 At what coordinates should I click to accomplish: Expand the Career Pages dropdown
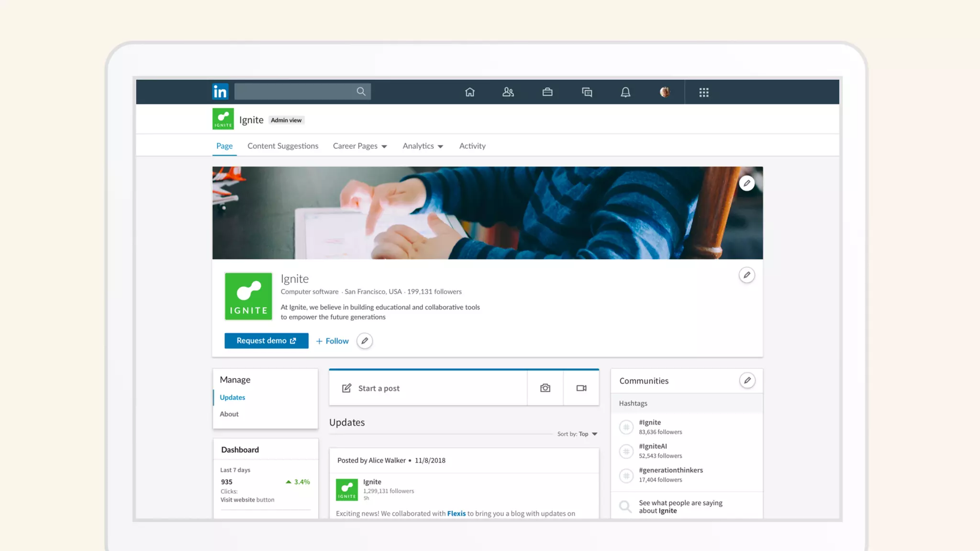(360, 146)
